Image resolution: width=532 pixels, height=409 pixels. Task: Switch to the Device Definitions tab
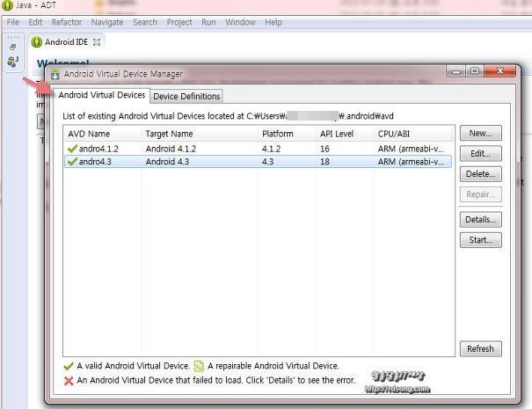click(x=186, y=97)
